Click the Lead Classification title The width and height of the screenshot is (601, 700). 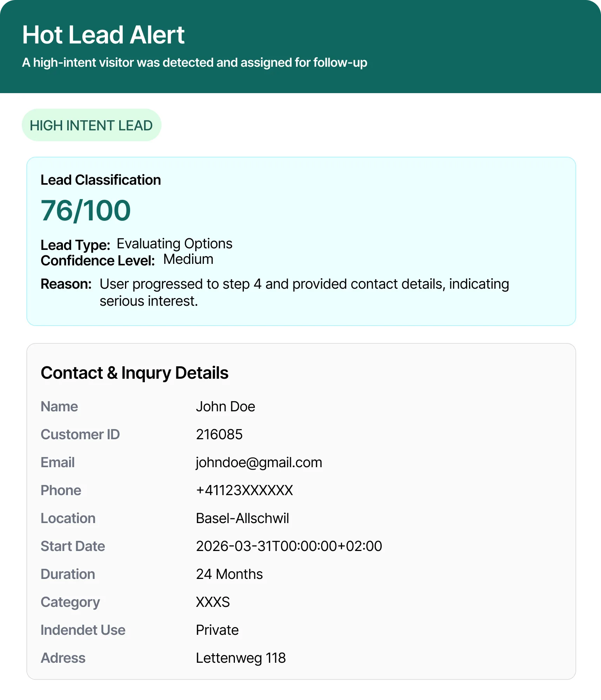(101, 180)
